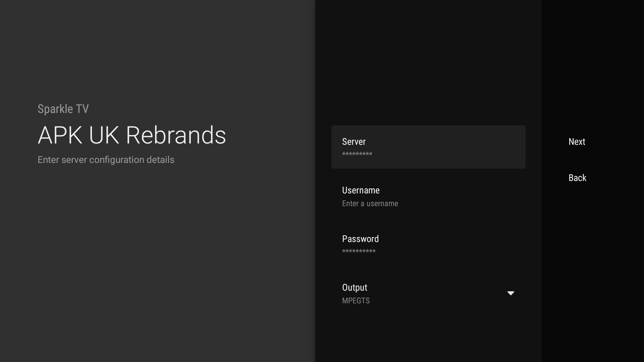Viewport: 644px width, 362px height.
Task: Select the Password field
Action: pos(428,244)
